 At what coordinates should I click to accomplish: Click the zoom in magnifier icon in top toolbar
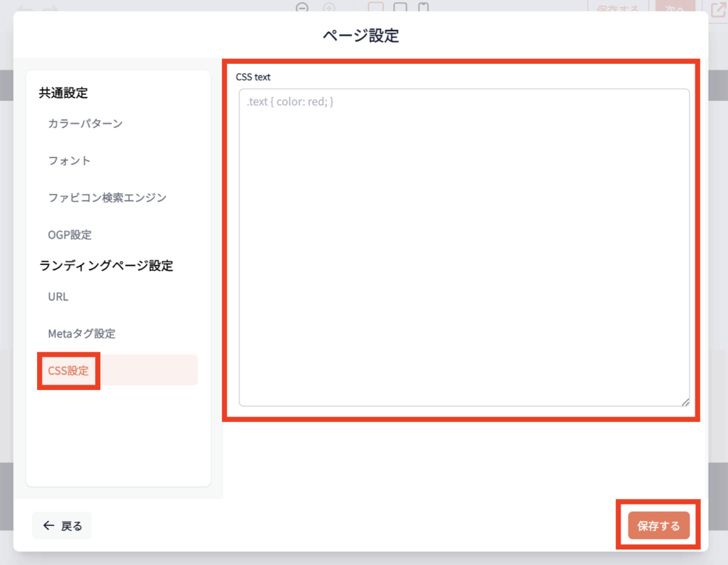point(328,8)
